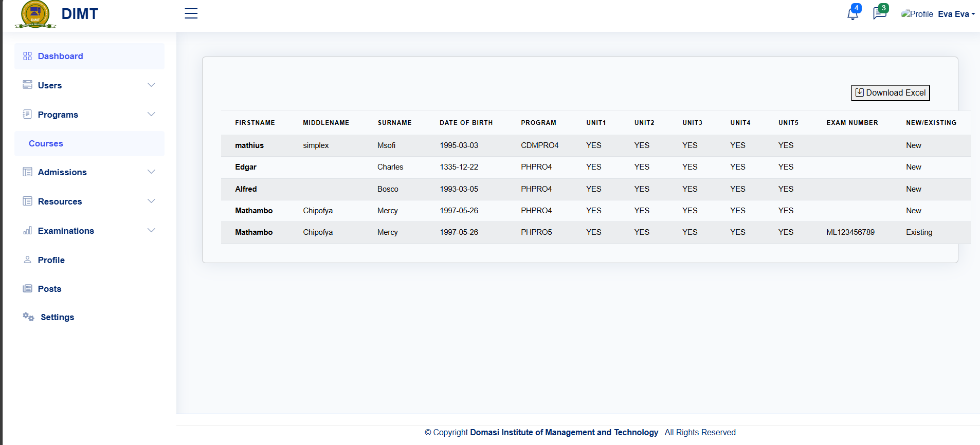
Task: Click Domasi Institute of Management and Technology link
Action: (564, 432)
